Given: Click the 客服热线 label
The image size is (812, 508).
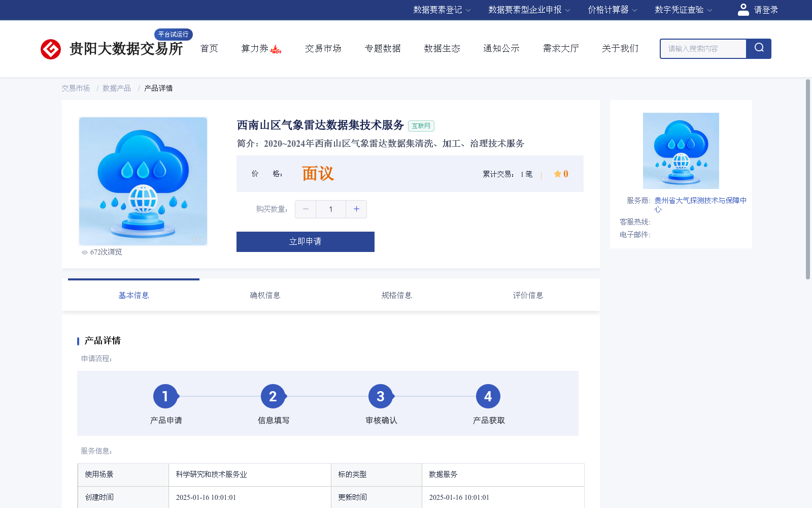Looking at the screenshot, I should 635,222.
